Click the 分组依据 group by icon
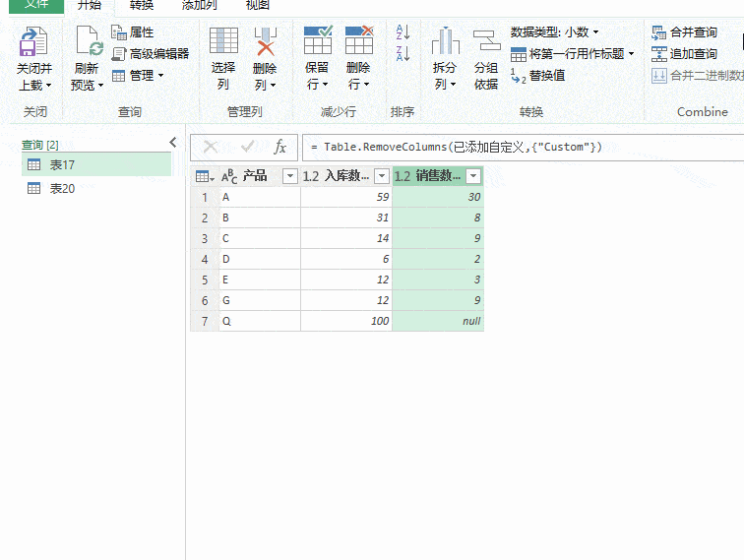This screenshot has width=744, height=560. (486, 40)
